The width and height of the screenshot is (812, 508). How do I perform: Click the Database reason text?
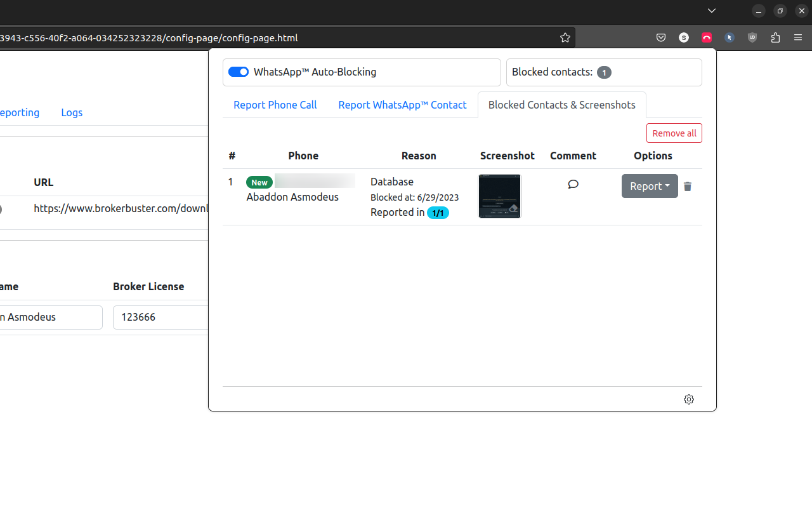pos(392,182)
